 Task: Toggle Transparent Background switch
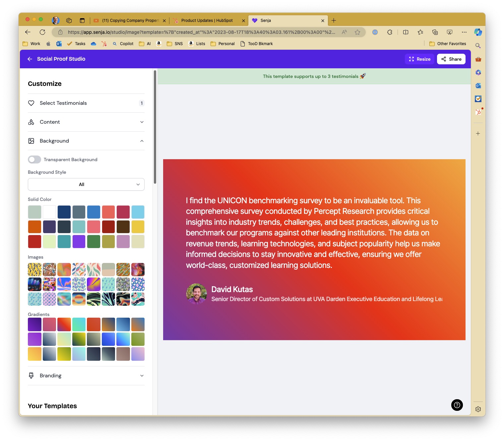coord(34,159)
